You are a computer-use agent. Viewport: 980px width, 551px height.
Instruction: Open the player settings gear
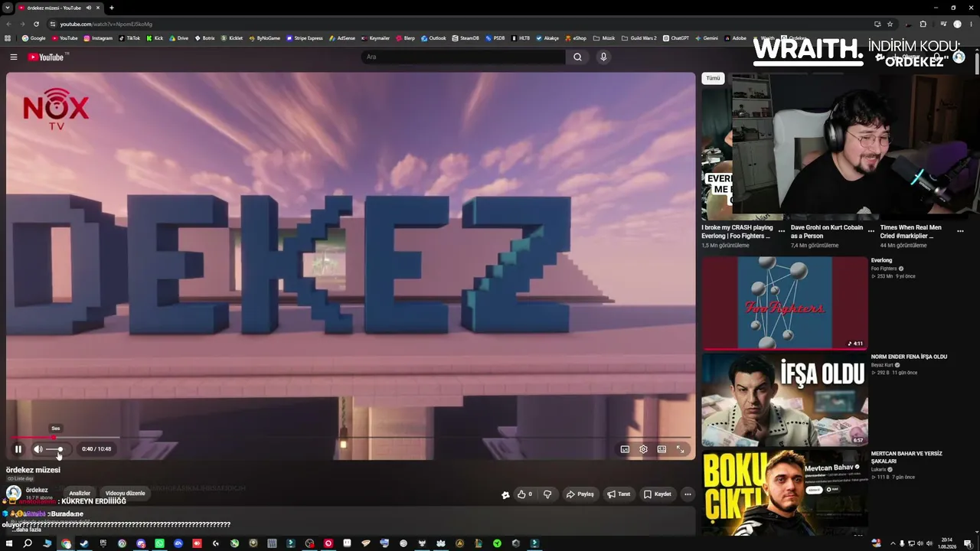(x=643, y=449)
